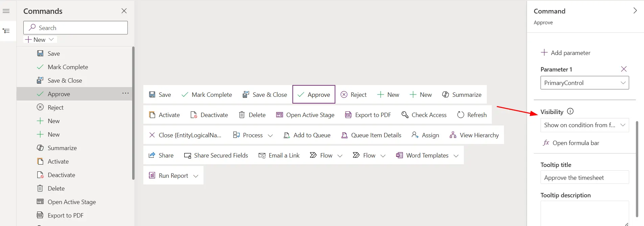
Task: Click Open Active Stage in command bar
Action: coord(305,115)
